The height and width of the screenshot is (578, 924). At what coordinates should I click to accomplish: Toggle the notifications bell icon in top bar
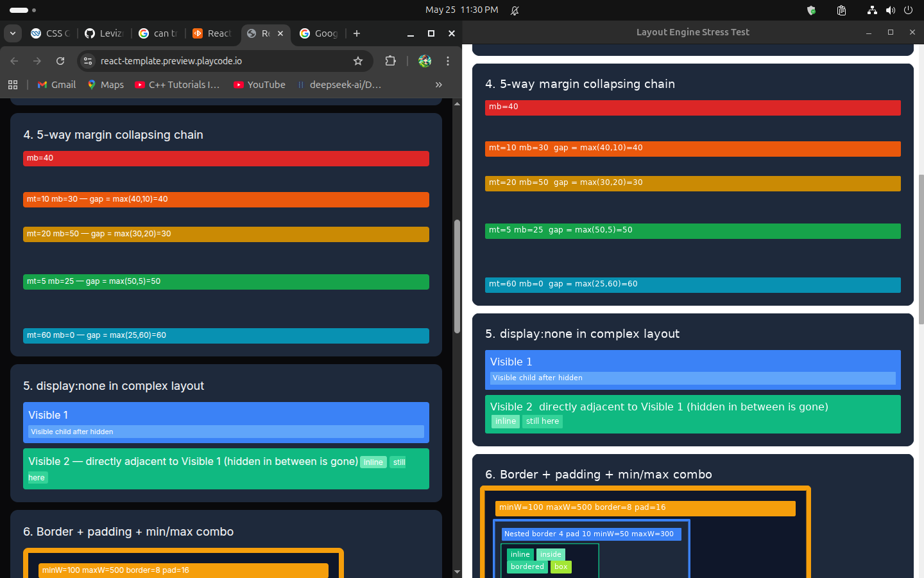tap(515, 10)
